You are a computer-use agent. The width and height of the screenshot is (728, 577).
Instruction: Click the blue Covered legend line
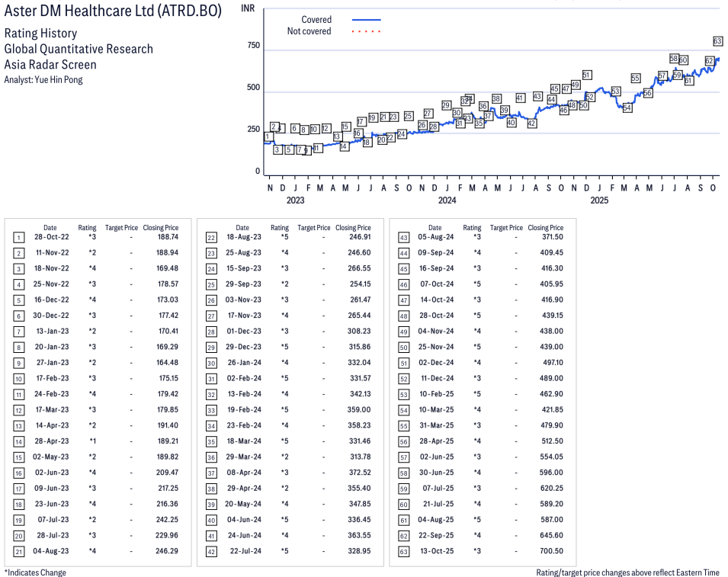pyautogui.click(x=366, y=20)
